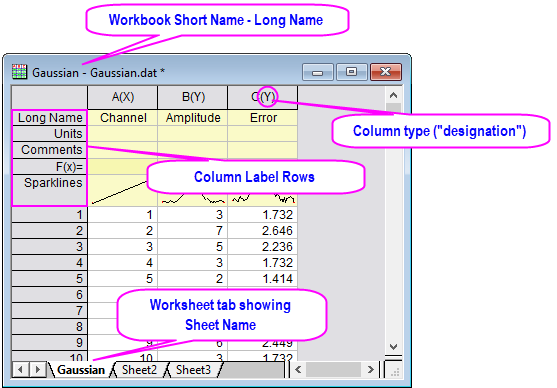Viewport: 557px width, 388px height.
Task: Switch to the Sheet3 worksheet tab
Action: [x=193, y=370]
